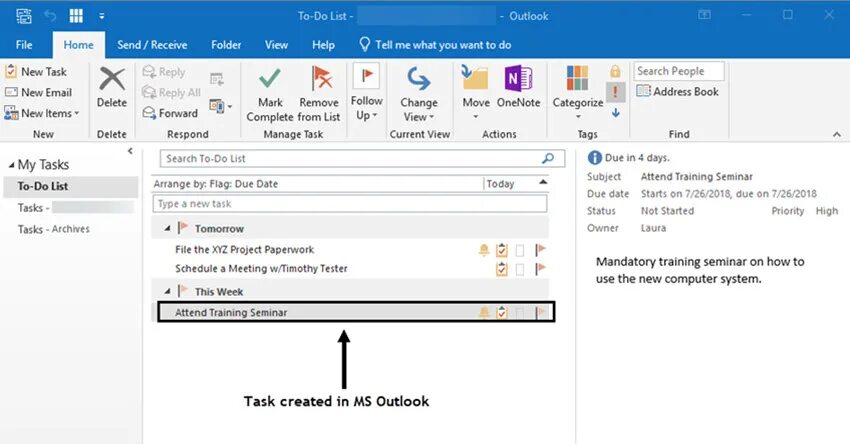The height and width of the screenshot is (445, 850).
Task: Toggle flag on Attend Training Seminar
Action: (x=540, y=312)
